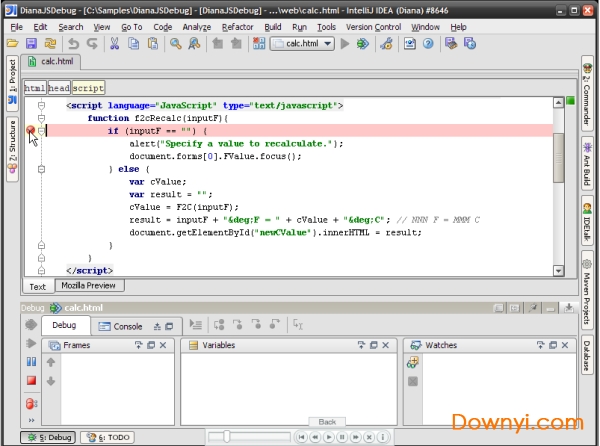Click the editor vertical scrollbar thumb

[558, 158]
